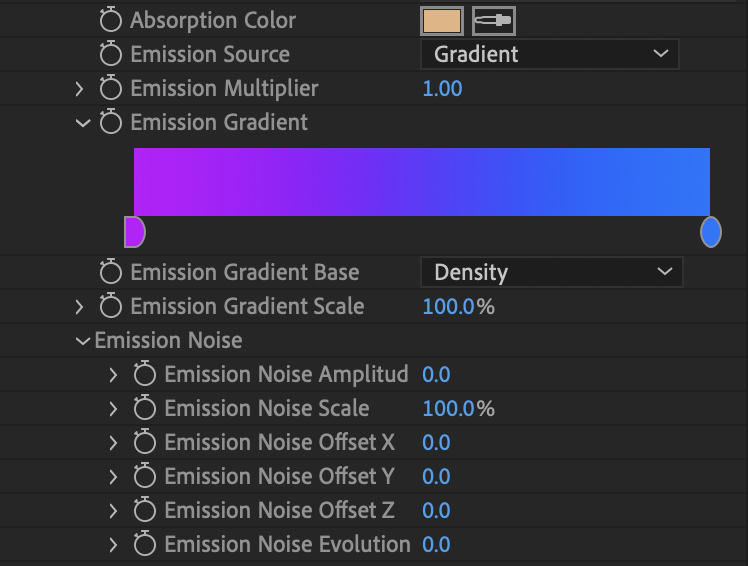Select the blue gradient color stop

[711, 232]
